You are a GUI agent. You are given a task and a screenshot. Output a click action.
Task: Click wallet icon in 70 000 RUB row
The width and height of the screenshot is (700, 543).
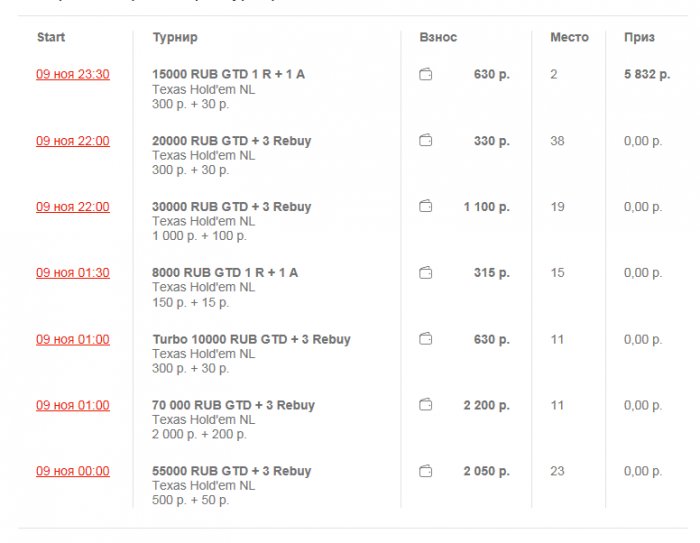click(x=426, y=405)
